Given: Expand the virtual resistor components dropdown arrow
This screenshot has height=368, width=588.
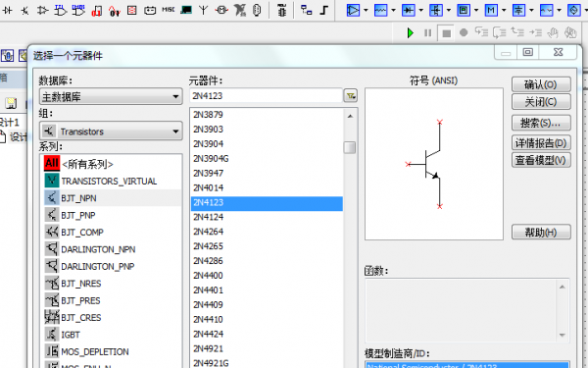Looking at the screenshot, I should pyautogui.click(x=393, y=10).
